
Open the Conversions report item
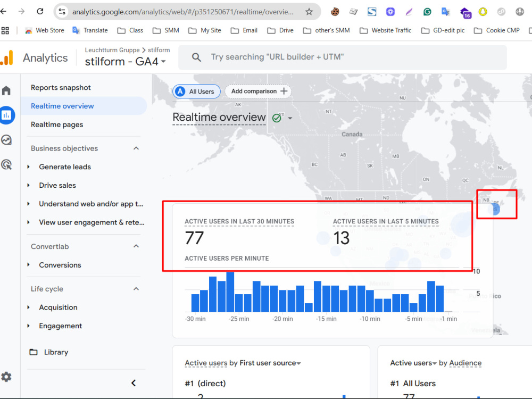(x=60, y=265)
